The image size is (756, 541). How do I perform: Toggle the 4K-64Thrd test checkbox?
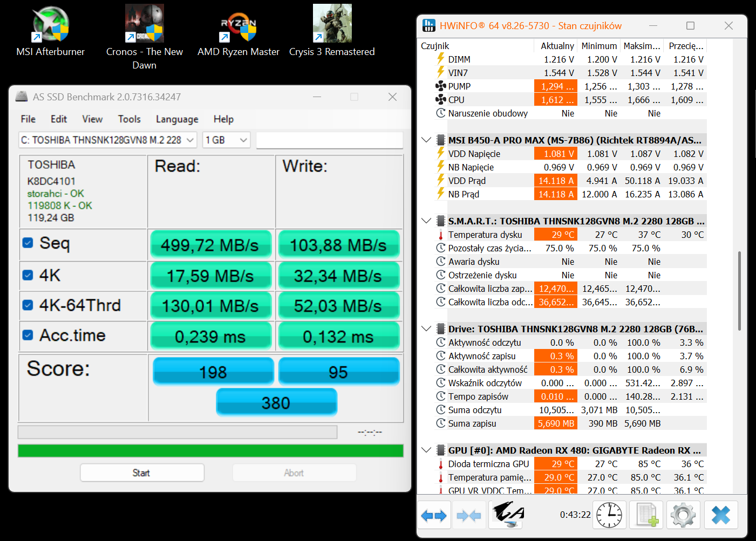(x=28, y=305)
